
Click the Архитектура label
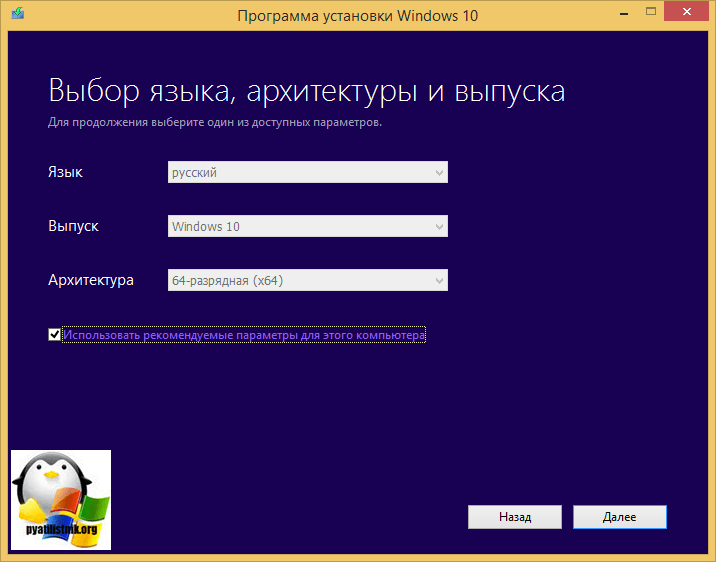coord(91,280)
